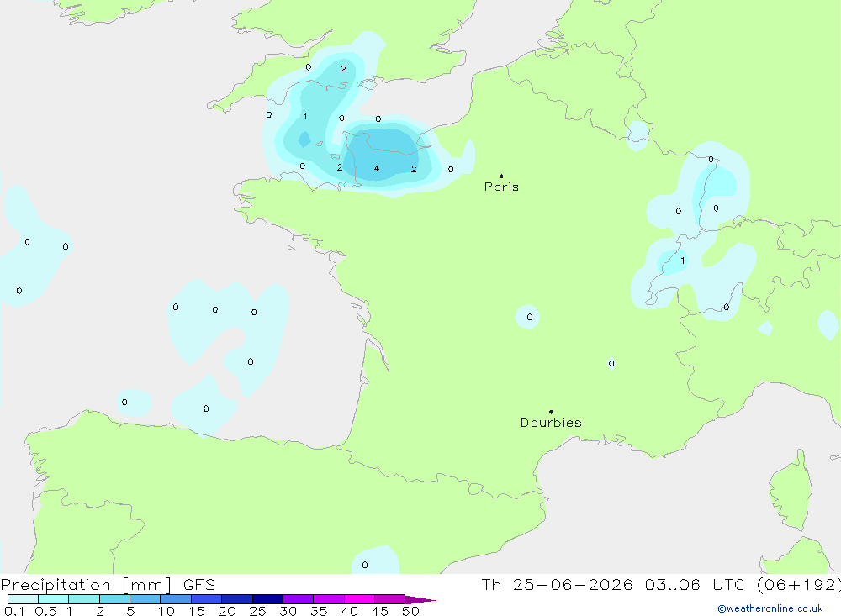The width and height of the screenshot is (841, 616).
Task: Pick the 30–35 mm legend swatch
Action: (299, 599)
